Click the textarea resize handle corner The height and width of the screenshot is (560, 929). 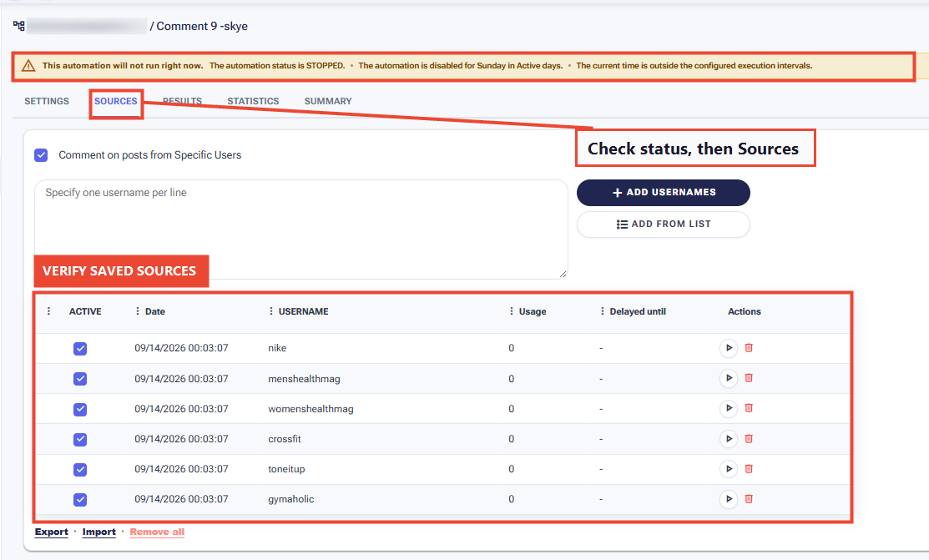pyautogui.click(x=563, y=274)
